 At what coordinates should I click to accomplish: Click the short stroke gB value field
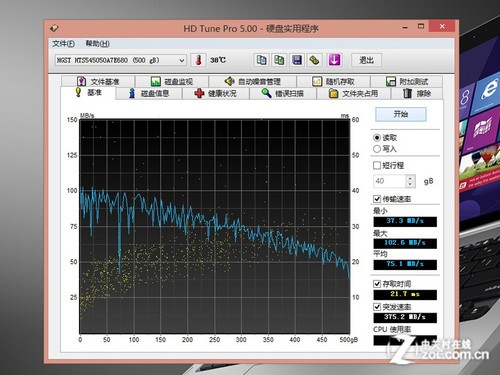pos(389,181)
